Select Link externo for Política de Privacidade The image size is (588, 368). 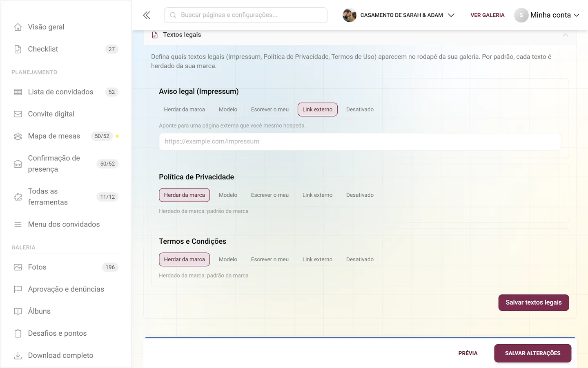click(x=317, y=195)
